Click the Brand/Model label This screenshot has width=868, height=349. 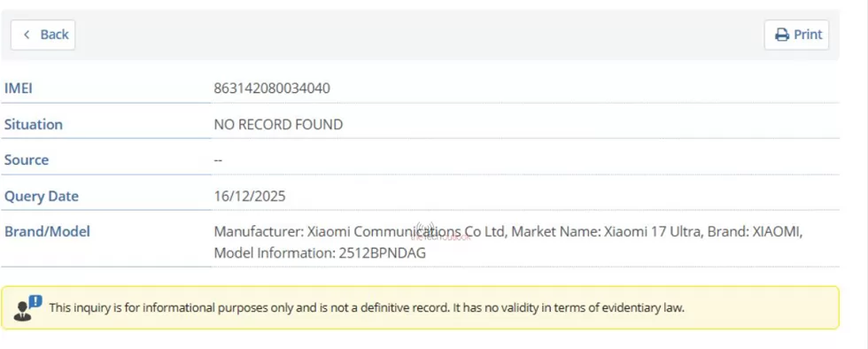(x=47, y=231)
